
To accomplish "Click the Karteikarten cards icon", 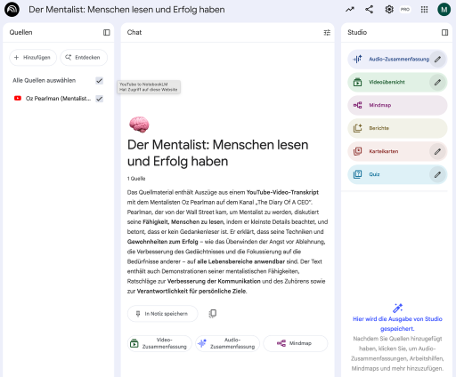I will [x=358, y=151].
